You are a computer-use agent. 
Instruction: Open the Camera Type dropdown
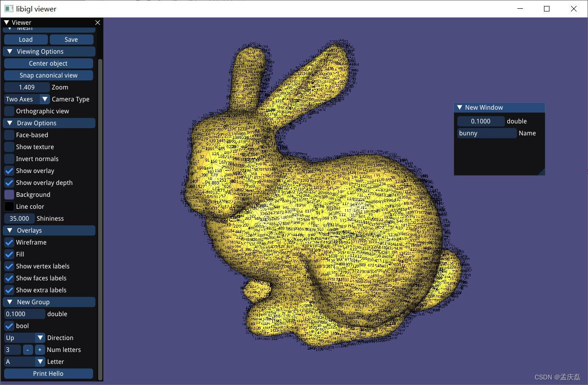pyautogui.click(x=27, y=99)
